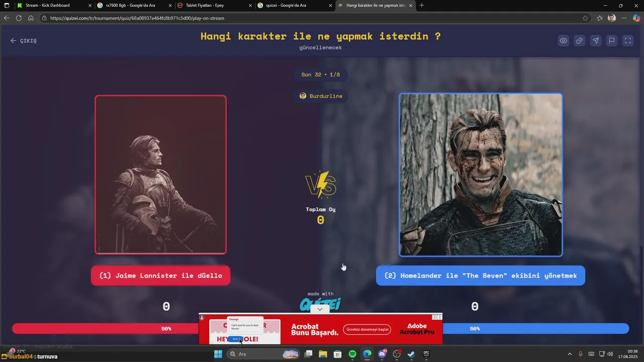This screenshot has width=644, height=362.
Task: Click the Homelander image
Action: [x=480, y=174]
